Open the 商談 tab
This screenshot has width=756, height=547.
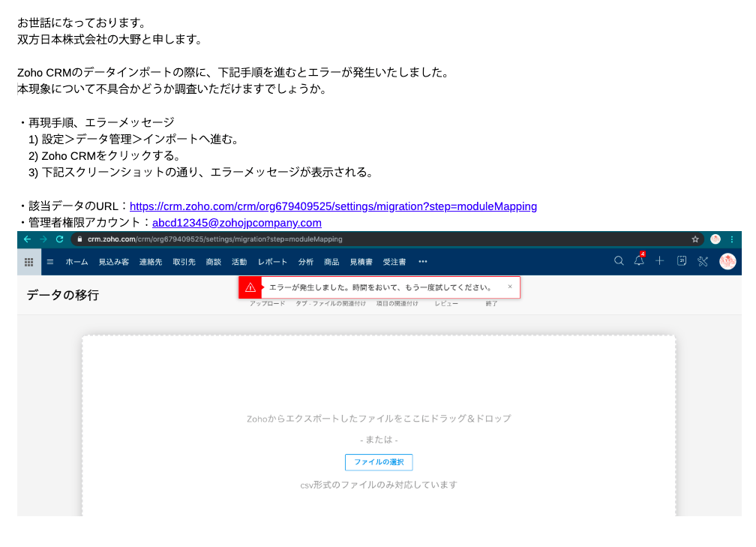tap(214, 262)
